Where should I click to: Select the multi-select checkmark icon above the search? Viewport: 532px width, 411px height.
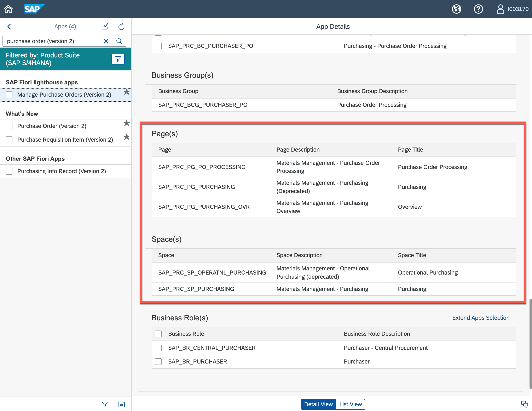tap(104, 27)
